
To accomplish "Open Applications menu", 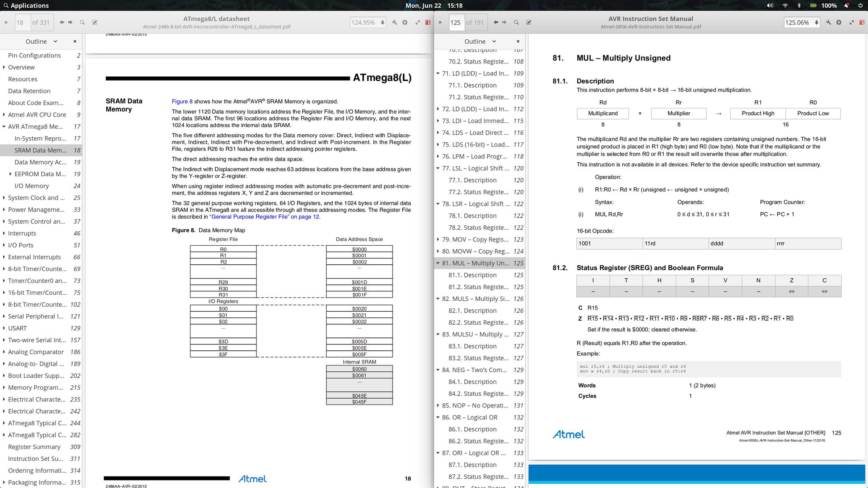I will point(26,6).
